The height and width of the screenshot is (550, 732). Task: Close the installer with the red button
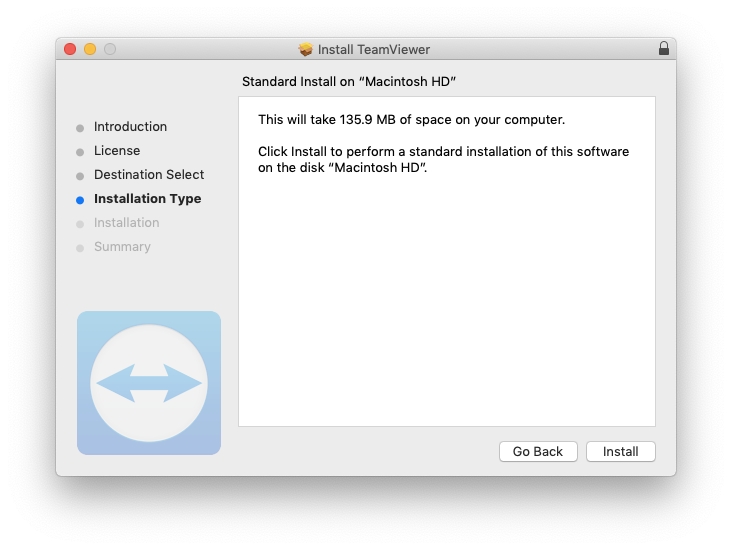pyautogui.click(x=70, y=49)
